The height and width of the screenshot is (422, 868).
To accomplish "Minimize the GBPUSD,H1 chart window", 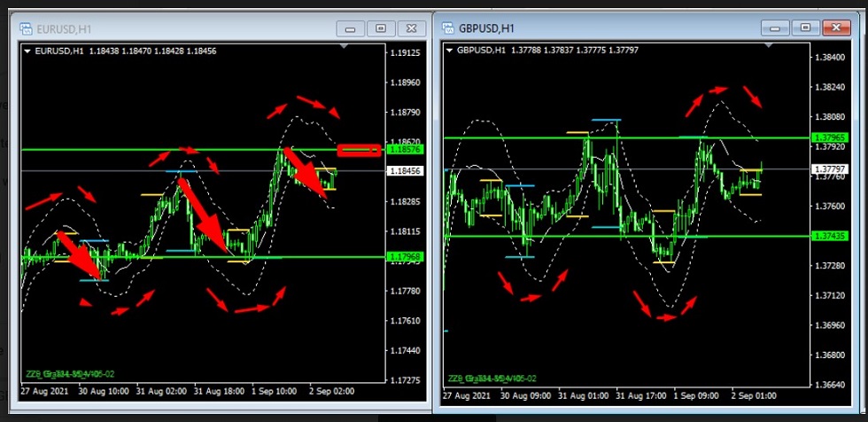I will [x=775, y=28].
